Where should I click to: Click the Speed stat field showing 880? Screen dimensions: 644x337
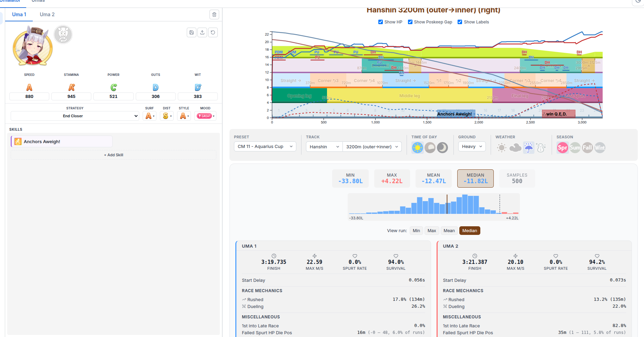tap(29, 97)
